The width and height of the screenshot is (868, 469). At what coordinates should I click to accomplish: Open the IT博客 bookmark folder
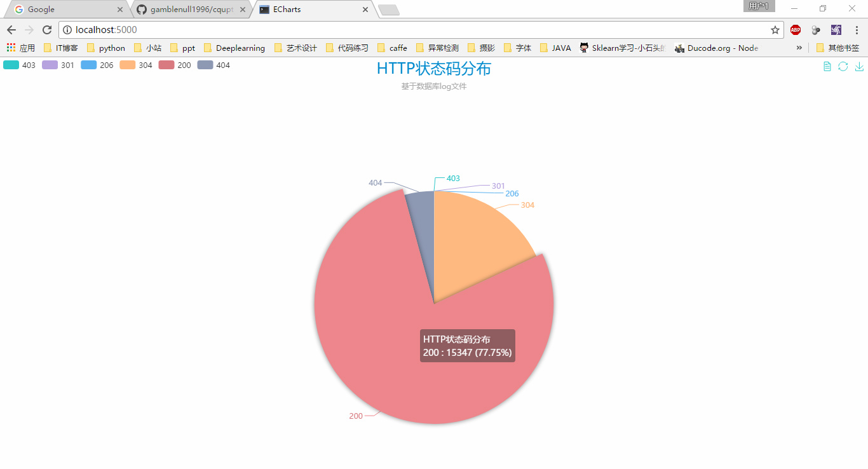coord(61,48)
